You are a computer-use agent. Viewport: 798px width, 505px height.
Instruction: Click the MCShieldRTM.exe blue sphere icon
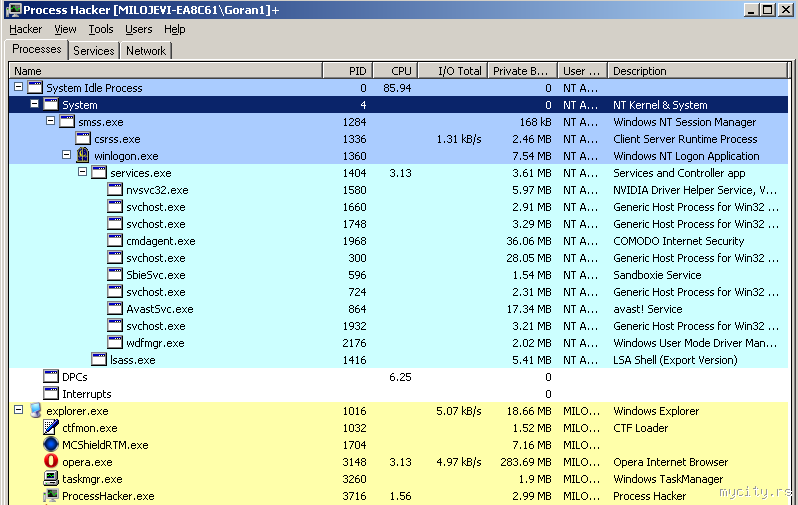tap(51, 444)
